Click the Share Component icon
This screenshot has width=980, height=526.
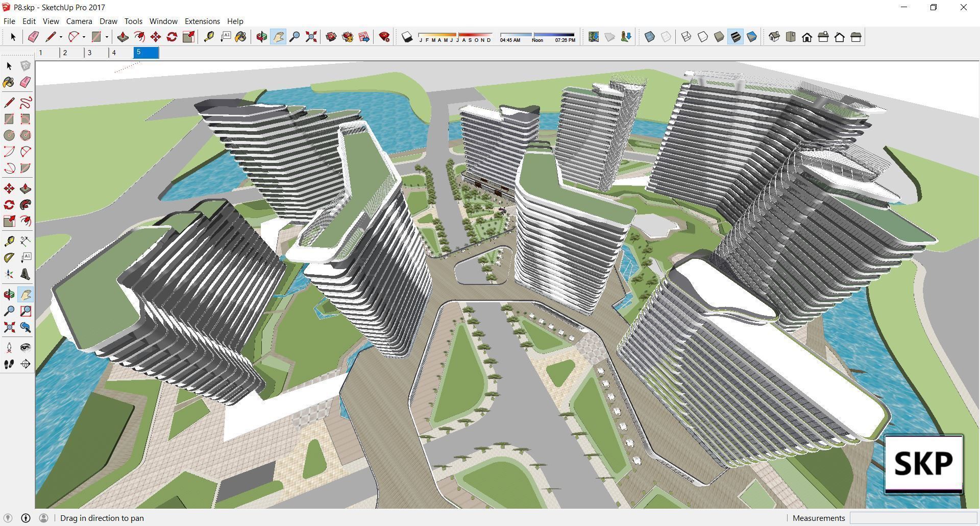pos(364,37)
